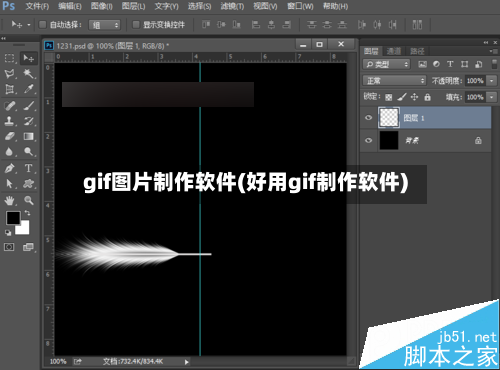
Task: Select the Gradient tool
Action: click(x=29, y=136)
